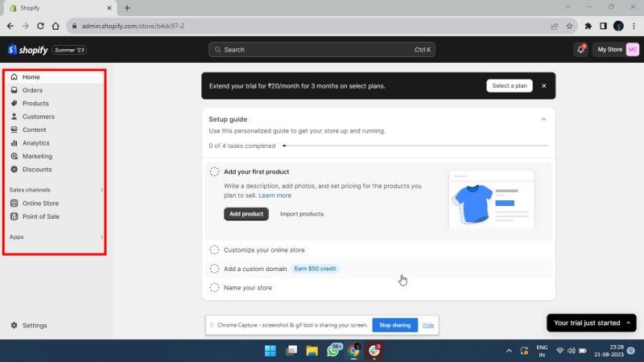
Task: Expand the Sales channels chevron
Action: (x=101, y=190)
